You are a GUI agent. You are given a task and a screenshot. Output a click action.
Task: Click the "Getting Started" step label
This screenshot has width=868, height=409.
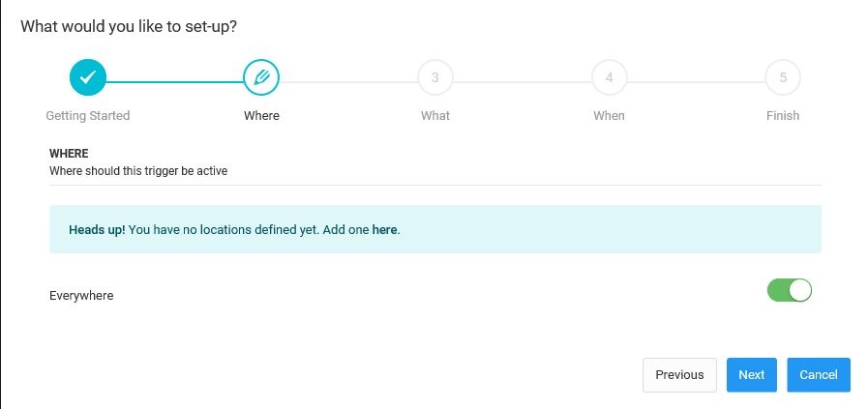coord(88,116)
